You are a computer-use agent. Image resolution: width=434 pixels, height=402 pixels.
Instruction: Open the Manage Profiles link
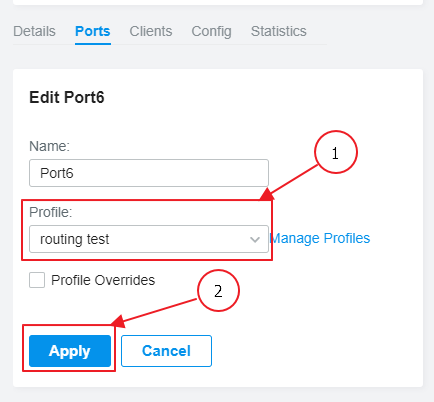[321, 238]
